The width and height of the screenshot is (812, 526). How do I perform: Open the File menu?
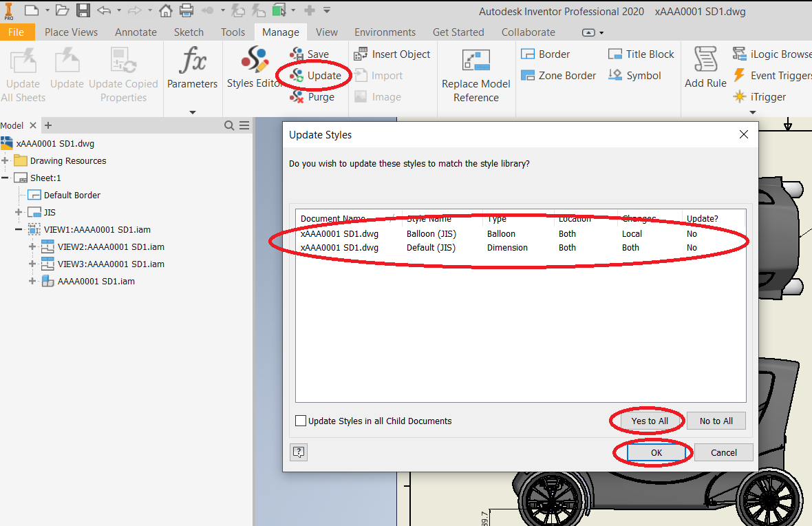16,32
